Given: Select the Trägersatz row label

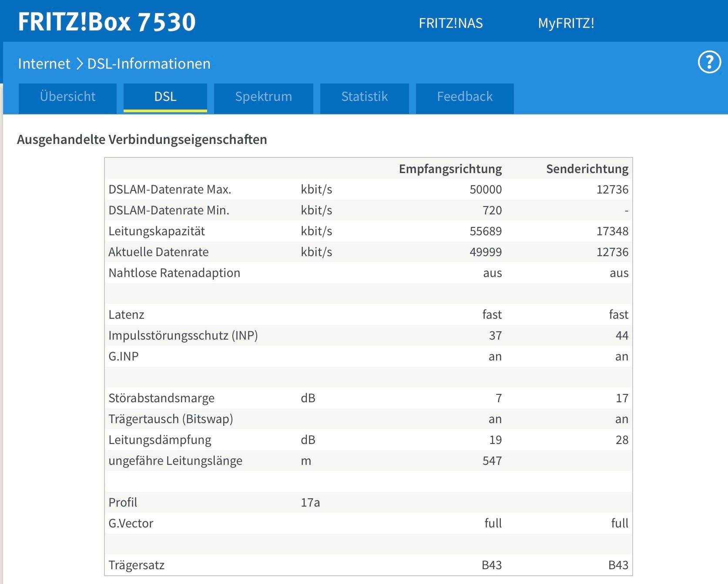Looking at the screenshot, I should (x=136, y=565).
